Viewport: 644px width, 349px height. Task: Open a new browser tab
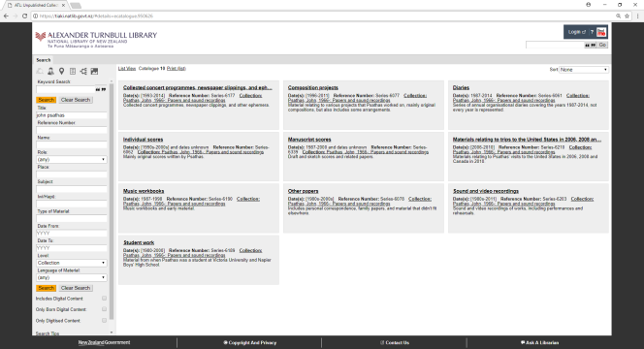click(76, 6)
